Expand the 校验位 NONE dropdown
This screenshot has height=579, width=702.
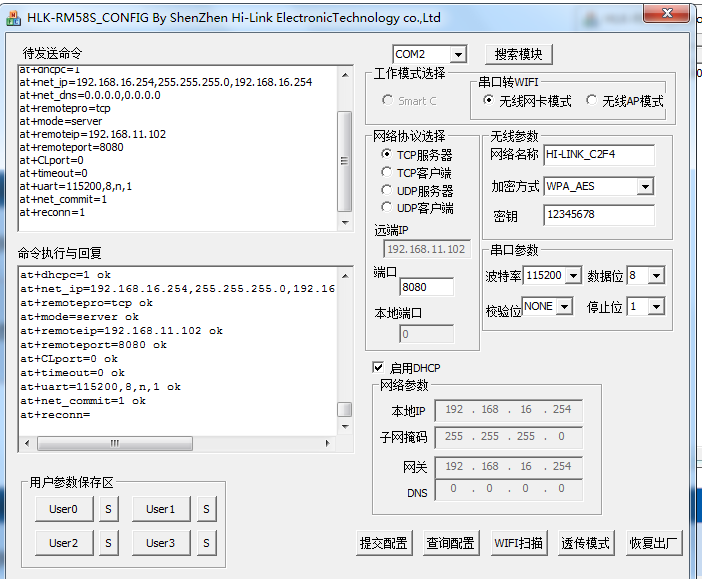(565, 306)
